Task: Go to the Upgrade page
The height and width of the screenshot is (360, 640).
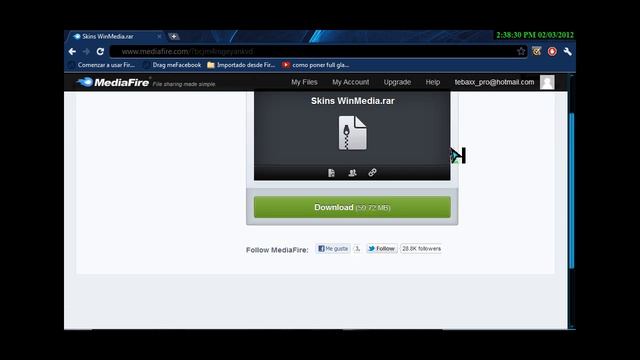Action: (397, 82)
